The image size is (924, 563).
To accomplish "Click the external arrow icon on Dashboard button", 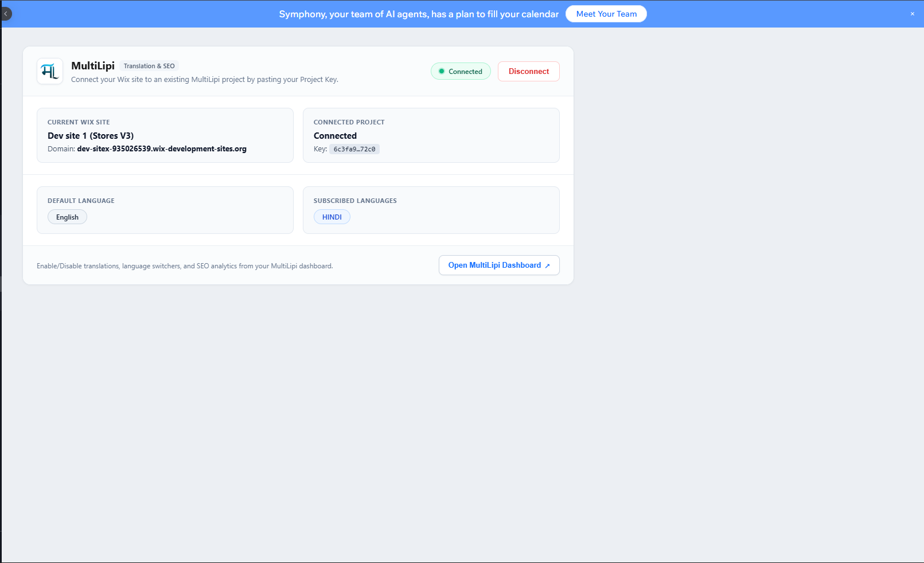I will [x=547, y=265].
